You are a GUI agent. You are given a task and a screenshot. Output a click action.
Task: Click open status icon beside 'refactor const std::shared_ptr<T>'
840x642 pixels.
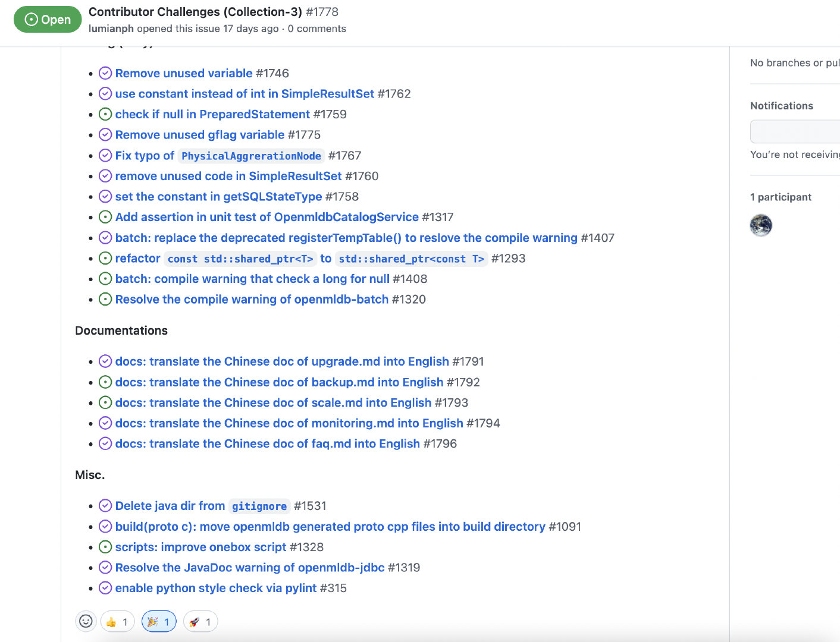(105, 259)
